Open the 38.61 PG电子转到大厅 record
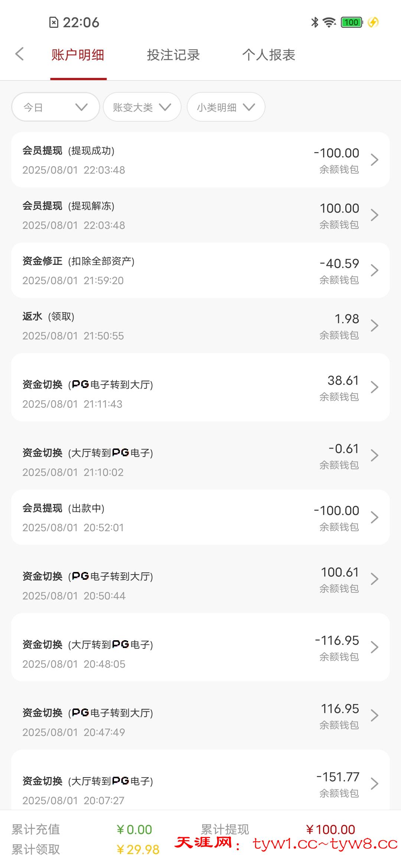This screenshot has width=401, height=868. 200,387
